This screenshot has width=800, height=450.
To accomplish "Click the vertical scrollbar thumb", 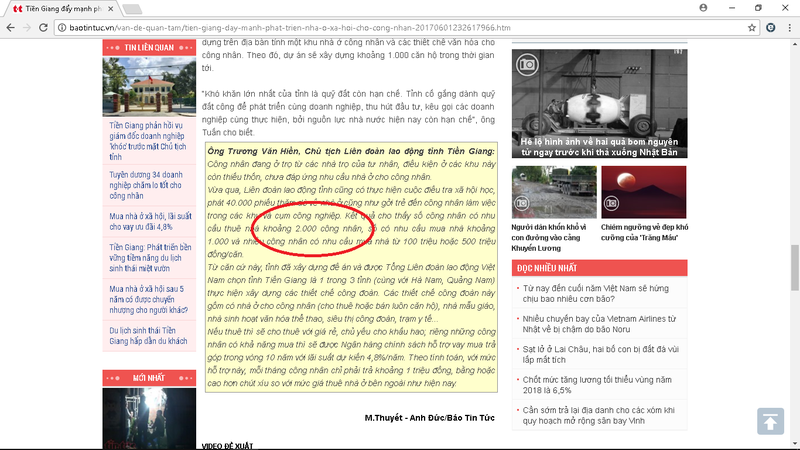I will [794, 267].
